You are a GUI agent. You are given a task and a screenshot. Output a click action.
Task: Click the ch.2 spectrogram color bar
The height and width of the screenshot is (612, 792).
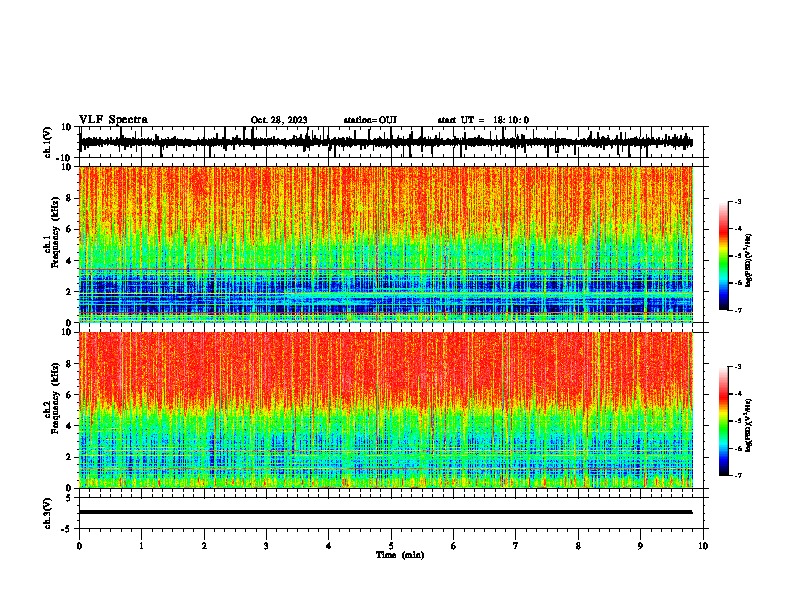[x=723, y=421]
